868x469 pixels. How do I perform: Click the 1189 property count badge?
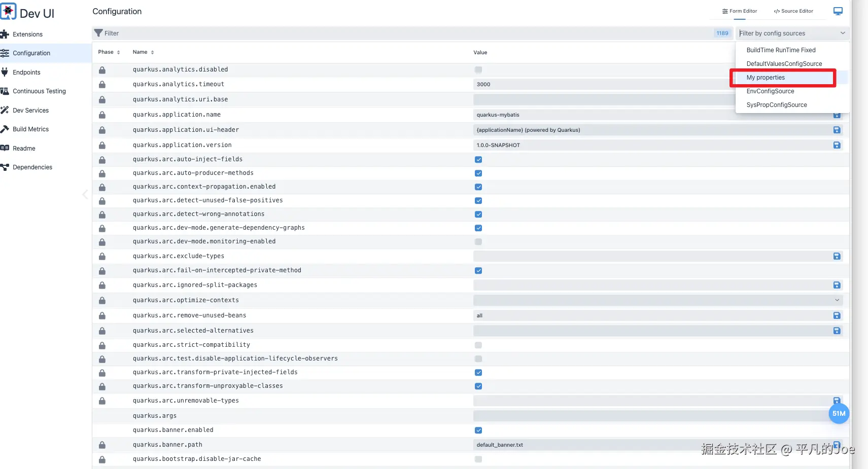[722, 33]
